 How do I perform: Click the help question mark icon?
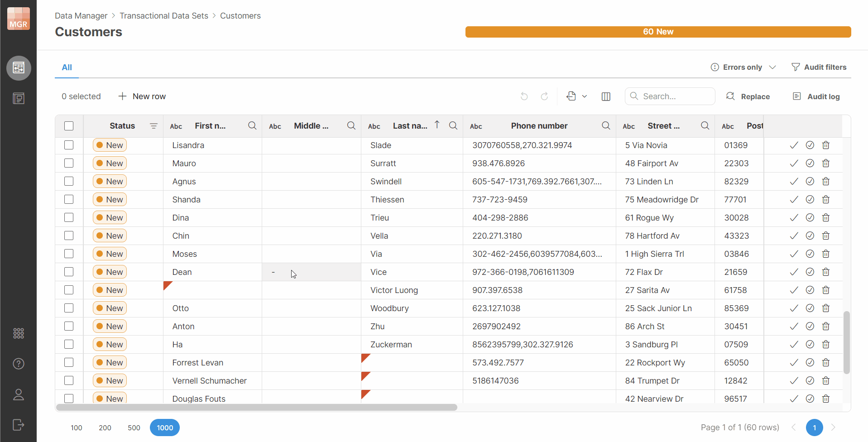pyautogui.click(x=19, y=364)
